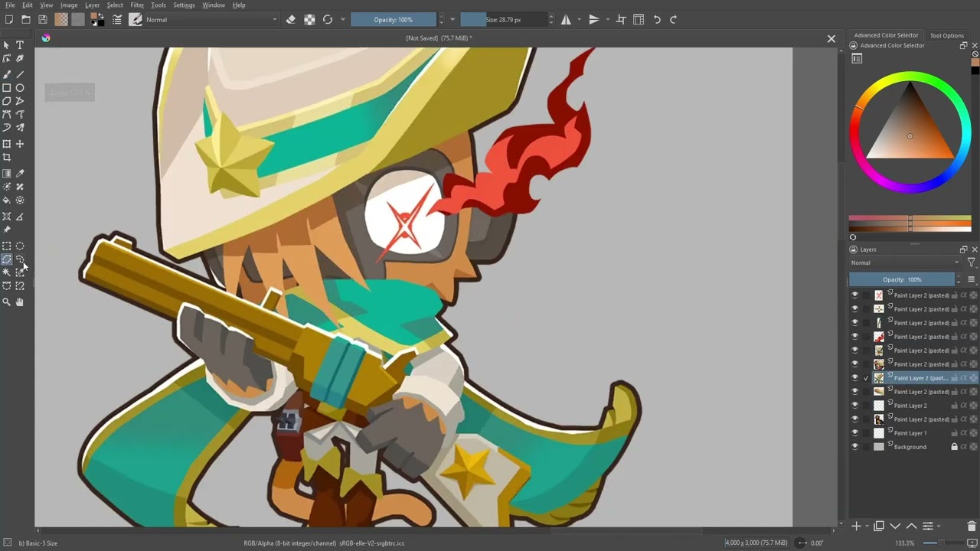
Task: Open the zoom level dropdown at bottom
Action: [x=906, y=543]
